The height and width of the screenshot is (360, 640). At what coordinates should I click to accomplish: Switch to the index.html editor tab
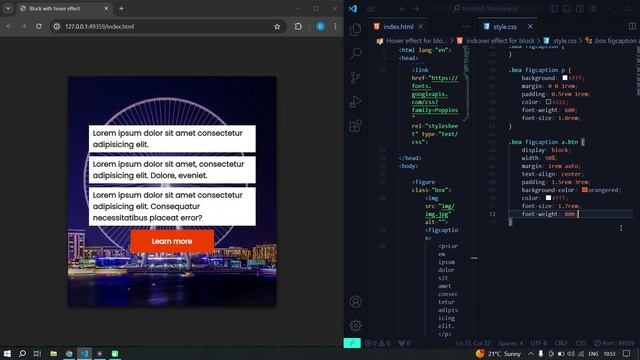pyautogui.click(x=398, y=27)
